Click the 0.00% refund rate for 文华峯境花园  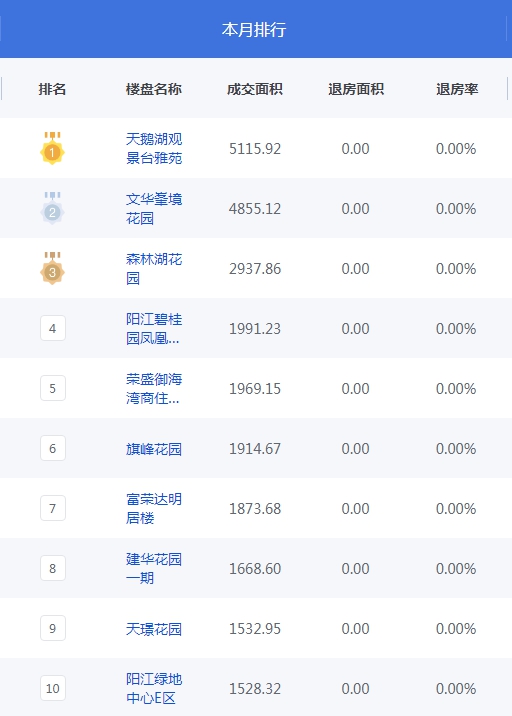click(x=456, y=209)
